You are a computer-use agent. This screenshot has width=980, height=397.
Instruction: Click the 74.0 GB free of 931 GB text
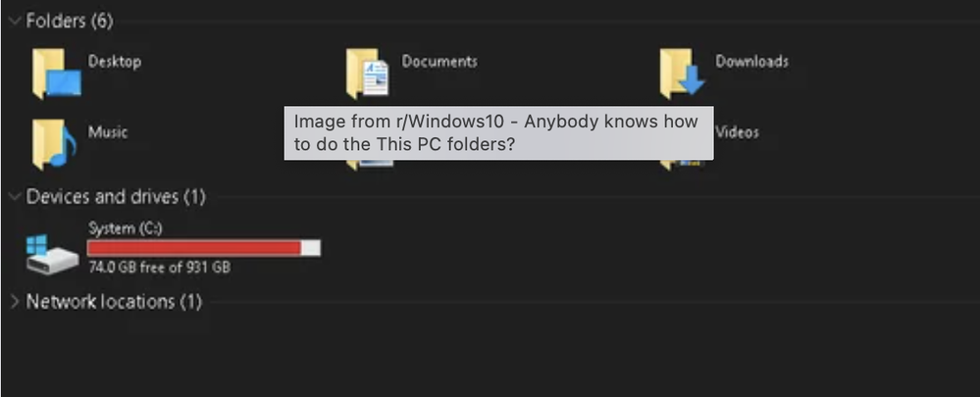point(159,268)
